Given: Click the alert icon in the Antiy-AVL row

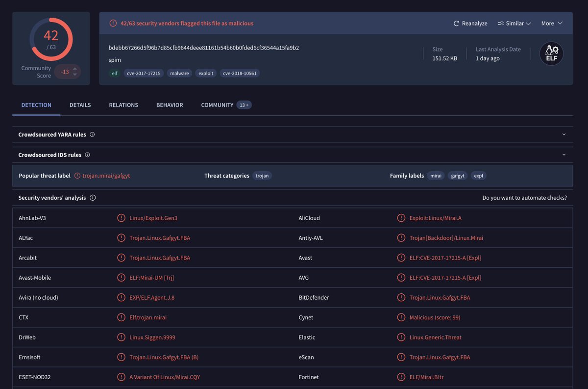Looking at the screenshot, I should click(401, 238).
